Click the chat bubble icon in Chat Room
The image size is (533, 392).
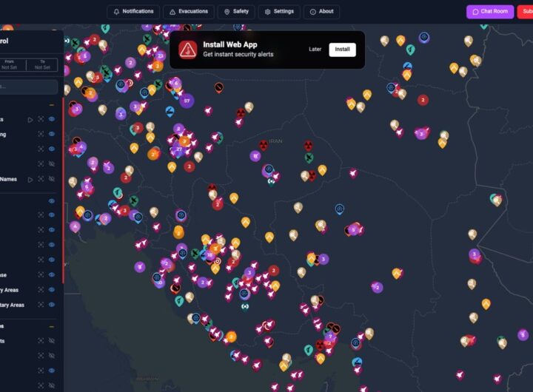[x=475, y=12]
